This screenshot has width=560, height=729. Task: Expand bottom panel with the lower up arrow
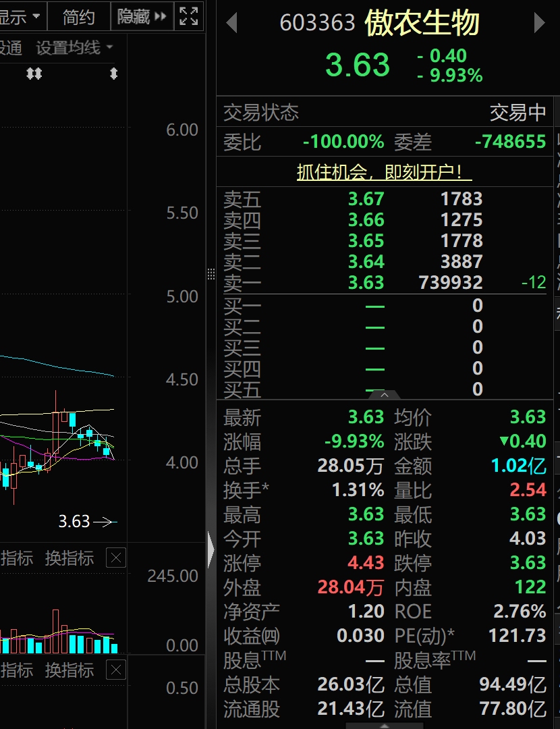click(385, 726)
